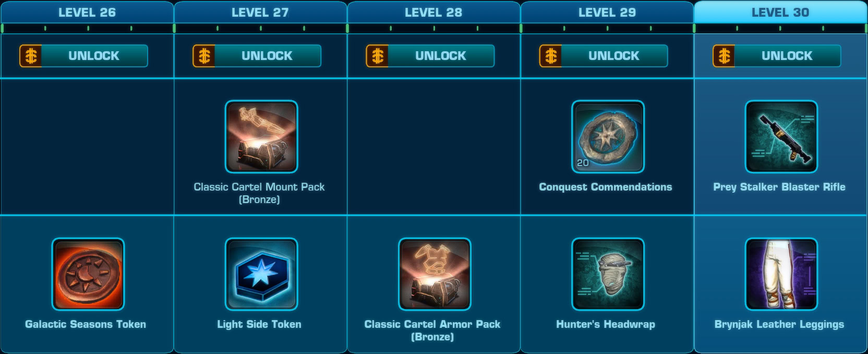Viewport: 868px width, 354px height.
Task: Open the Level 28 column header
Action: 433,12
